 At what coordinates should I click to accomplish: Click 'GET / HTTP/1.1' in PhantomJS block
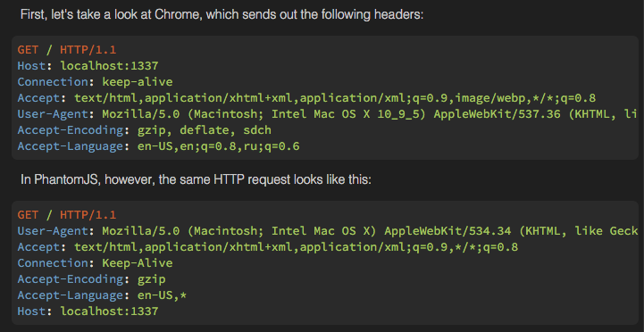point(67,214)
